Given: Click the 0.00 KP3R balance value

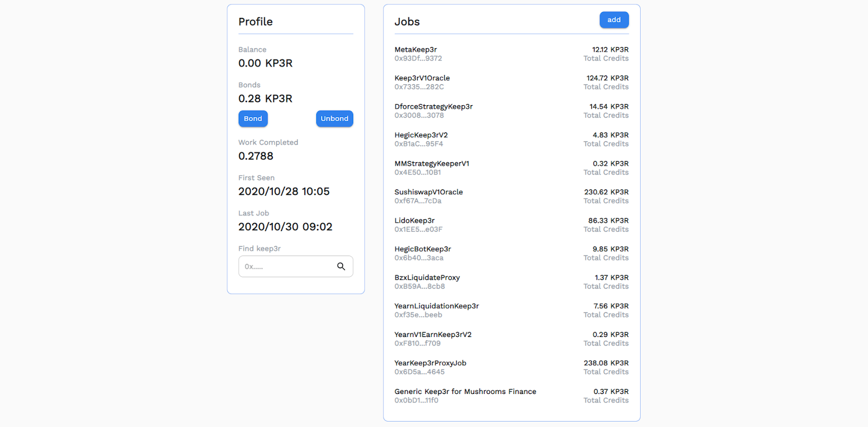Looking at the screenshot, I should coord(265,63).
